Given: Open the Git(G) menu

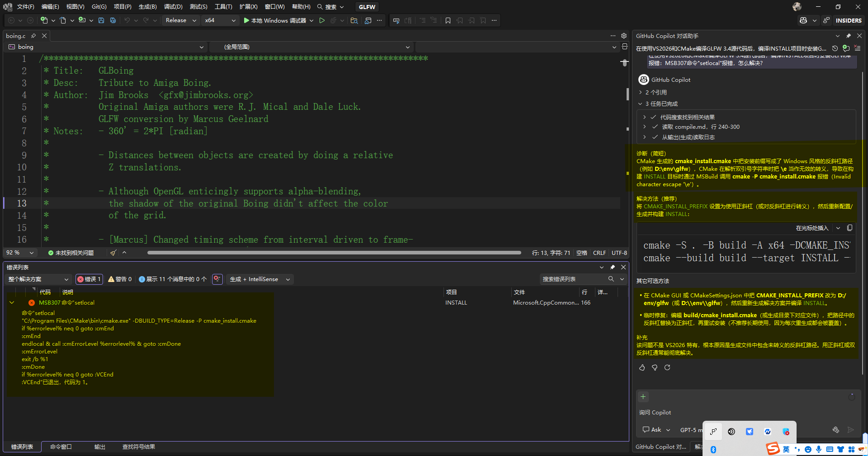Looking at the screenshot, I should click(x=99, y=7).
